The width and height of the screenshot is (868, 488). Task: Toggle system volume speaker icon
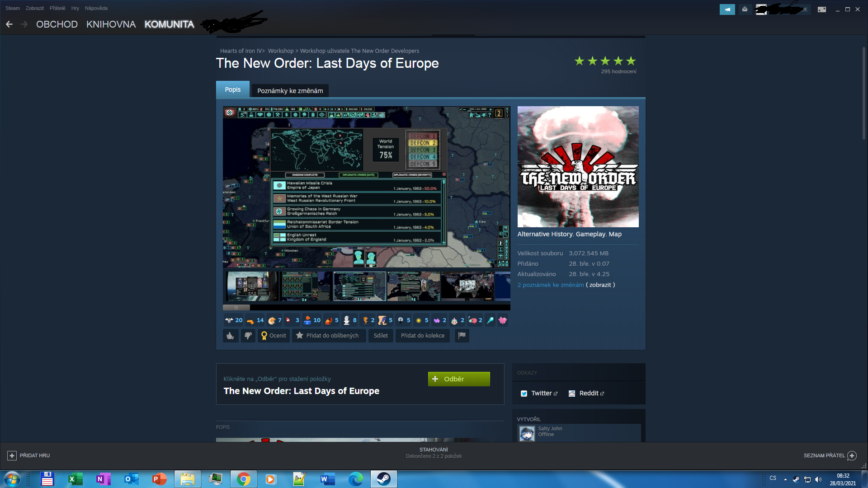point(818,479)
